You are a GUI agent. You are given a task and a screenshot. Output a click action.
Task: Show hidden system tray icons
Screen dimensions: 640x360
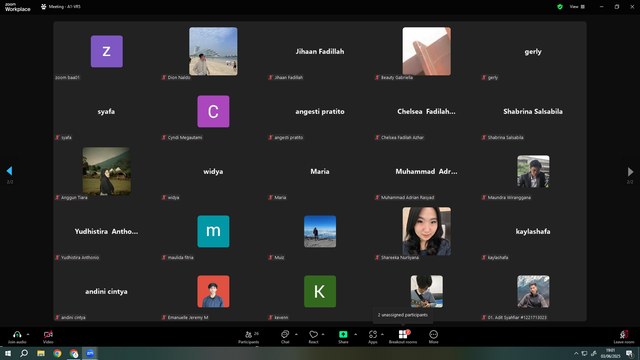tap(576, 353)
